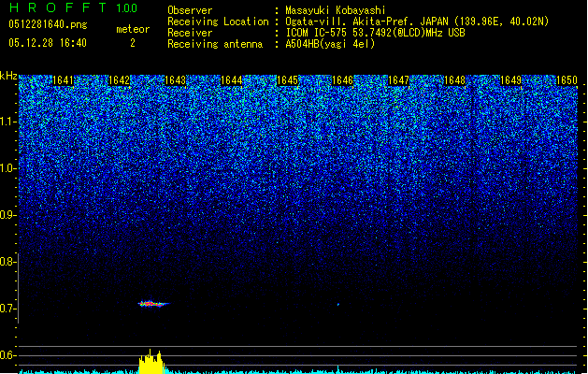Viewport: 588px width, 374px height.
Task: Click the bright red meteor echo in spectrogram
Action: pyautogui.click(x=153, y=304)
